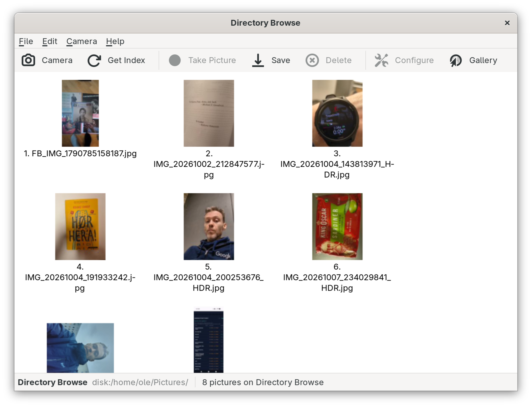
Task: Click the Gallery icon in the toolbar
Action: [x=456, y=60]
